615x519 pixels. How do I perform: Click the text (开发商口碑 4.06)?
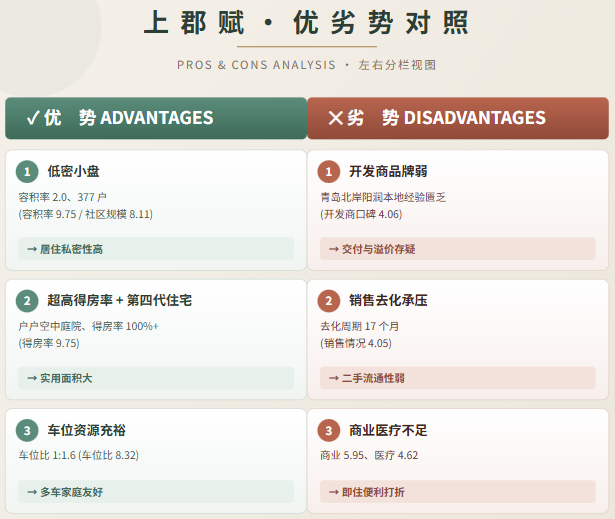[361, 214]
